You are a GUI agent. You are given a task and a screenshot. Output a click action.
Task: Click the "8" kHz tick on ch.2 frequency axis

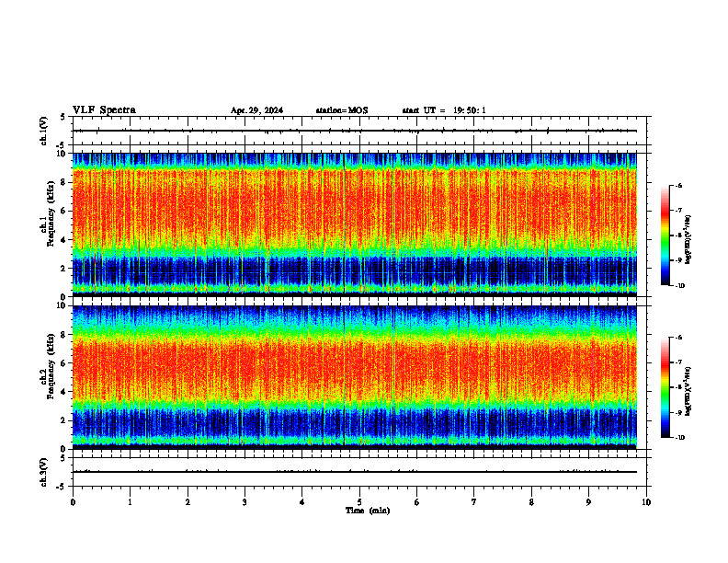point(64,335)
